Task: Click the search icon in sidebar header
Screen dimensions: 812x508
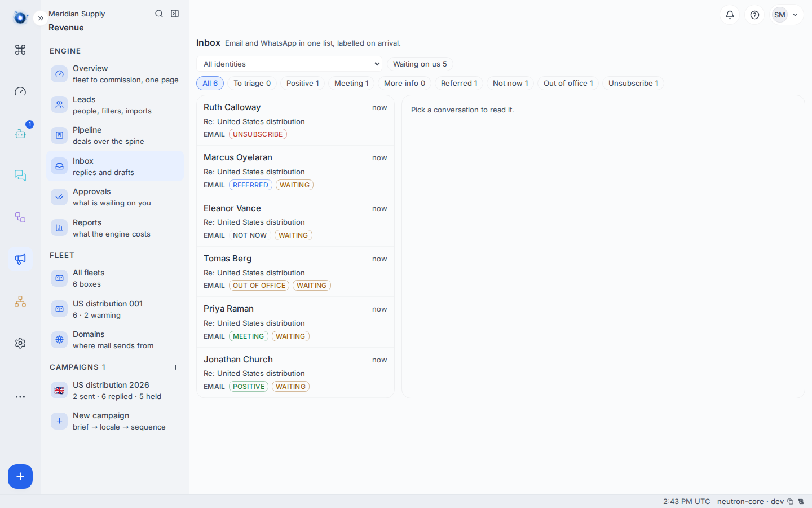Action: (159, 14)
